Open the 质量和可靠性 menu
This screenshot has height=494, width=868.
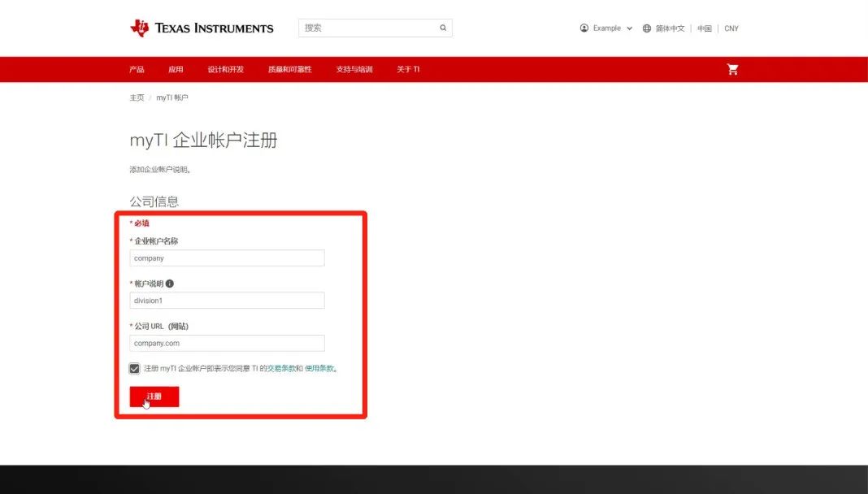pos(289,69)
